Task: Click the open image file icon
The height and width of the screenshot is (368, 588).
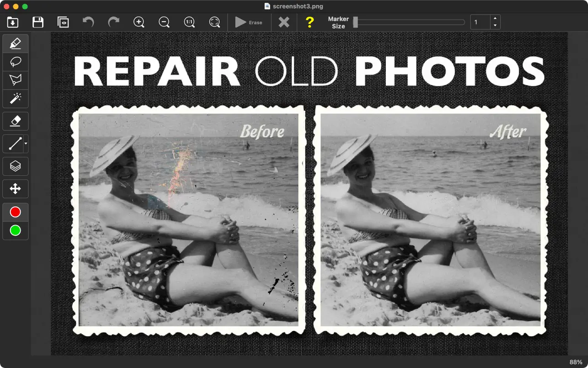Action: coord(13,22)
